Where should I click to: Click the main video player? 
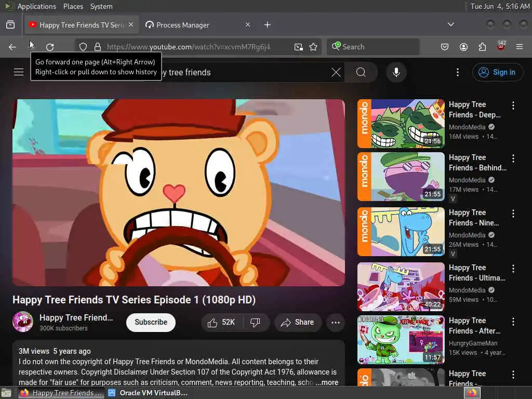179,192
